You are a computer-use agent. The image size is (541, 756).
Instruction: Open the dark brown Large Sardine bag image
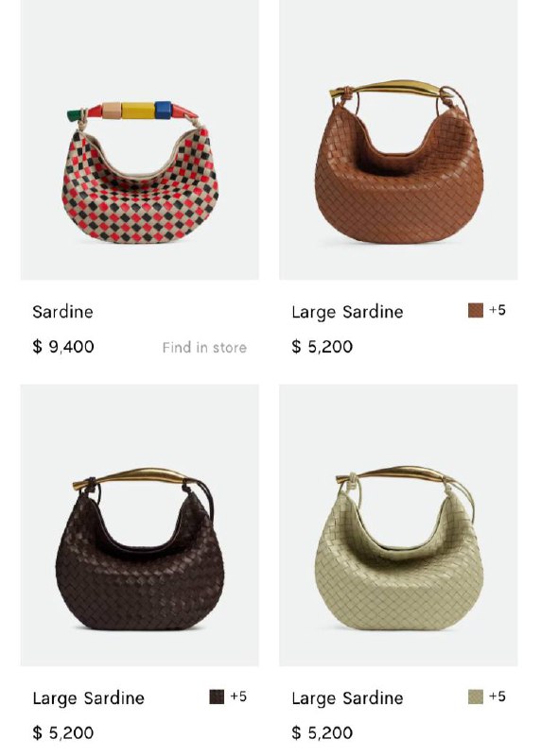click(139, 525)
